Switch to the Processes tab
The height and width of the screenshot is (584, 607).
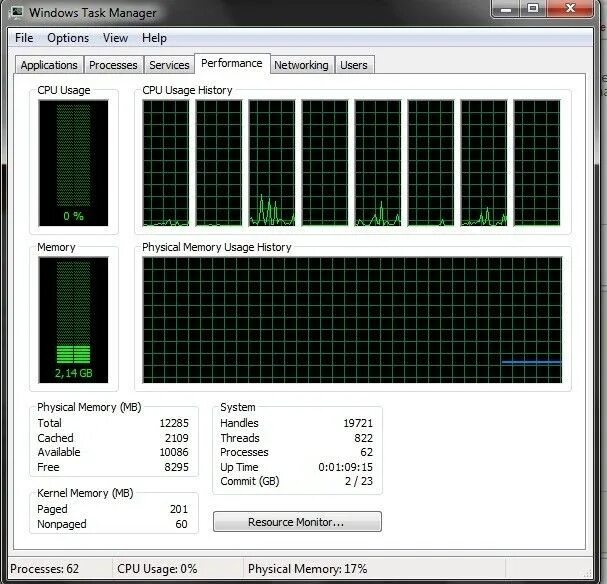point(113,65)
